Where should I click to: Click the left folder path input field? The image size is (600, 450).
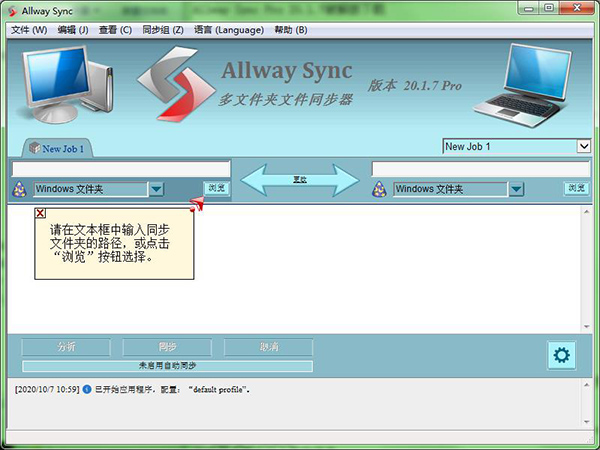[121, 169]
